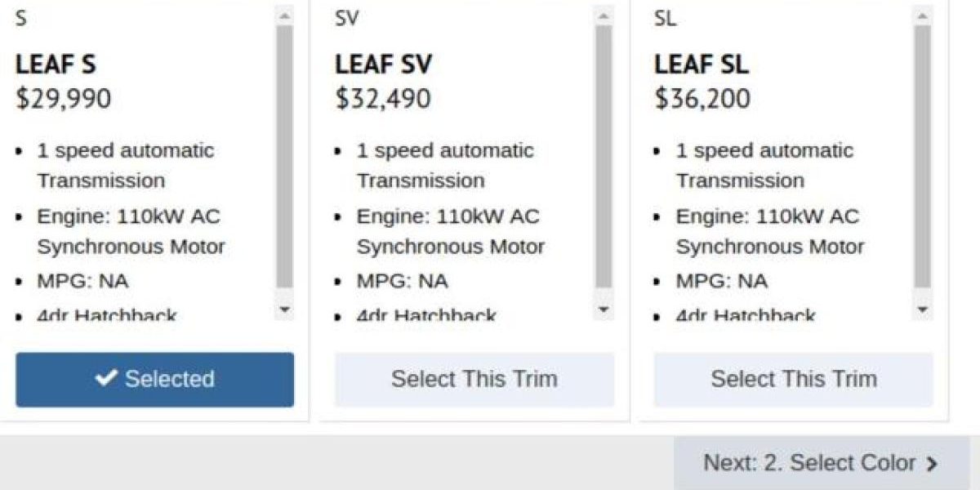Go to Next: 2. Select Color
980x490 pixels.
pyautogui.click(x=821, y=463)
